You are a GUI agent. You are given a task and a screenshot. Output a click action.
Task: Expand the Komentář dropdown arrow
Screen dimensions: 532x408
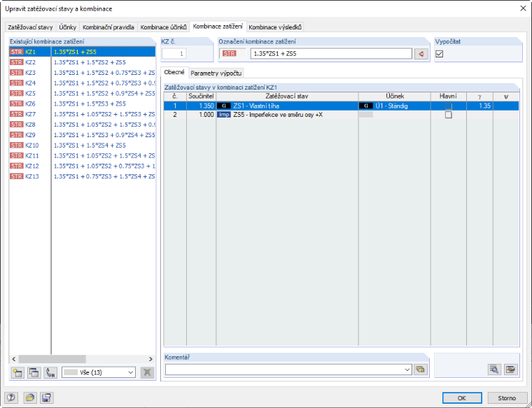click(x=407, y=370)
